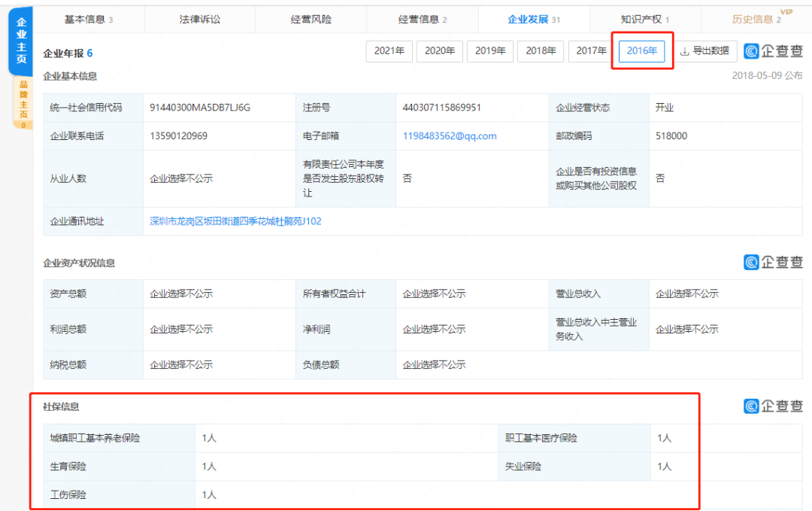Switch to the 法律诉讼 tab
This screenshot has width=812, height=511.
click(x=200, y=19)
